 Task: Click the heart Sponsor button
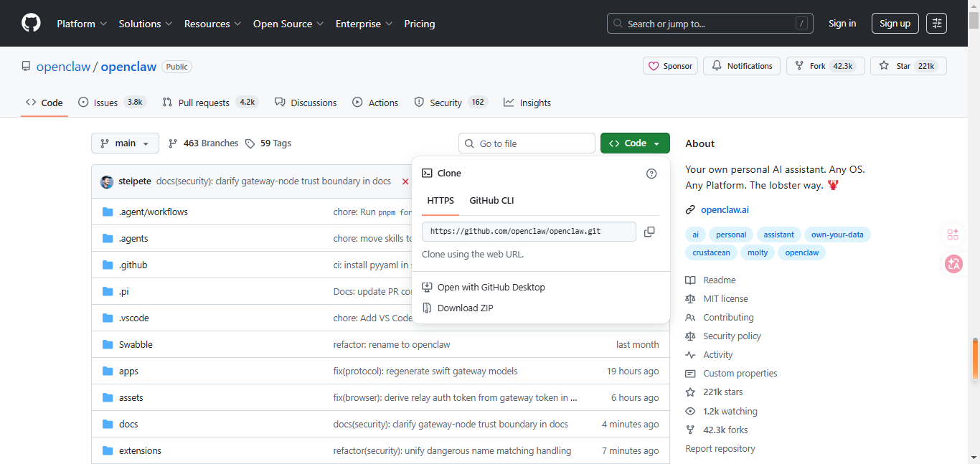pyautogui.click(x=670, y=66)
